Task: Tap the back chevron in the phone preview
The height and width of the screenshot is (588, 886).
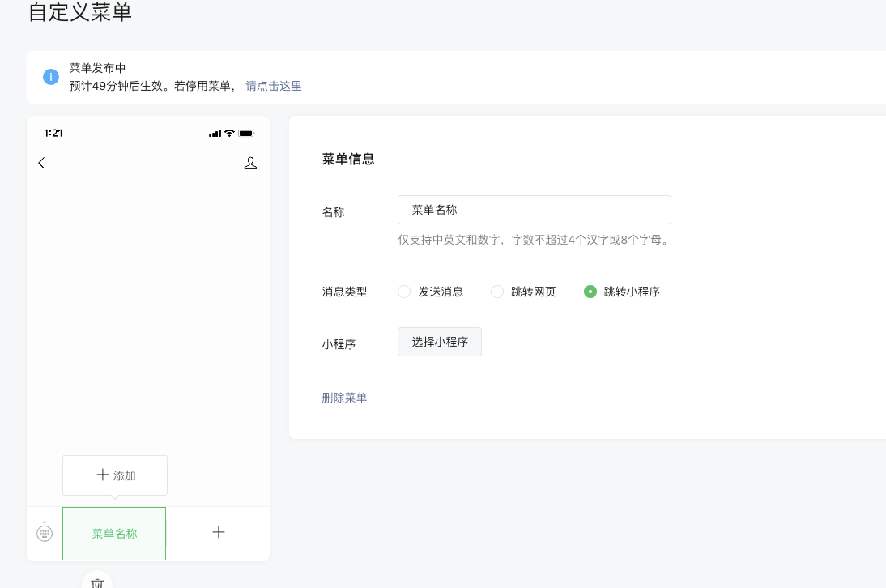Action: [x=42, y=163]
